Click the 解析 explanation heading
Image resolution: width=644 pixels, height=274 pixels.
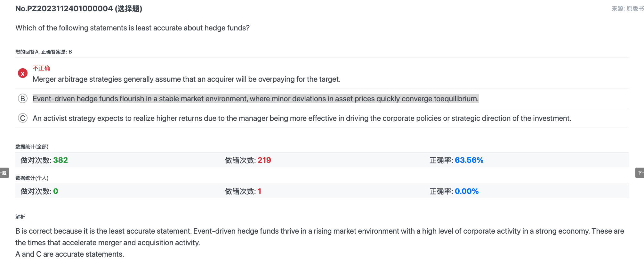click(x=20, y=217)
